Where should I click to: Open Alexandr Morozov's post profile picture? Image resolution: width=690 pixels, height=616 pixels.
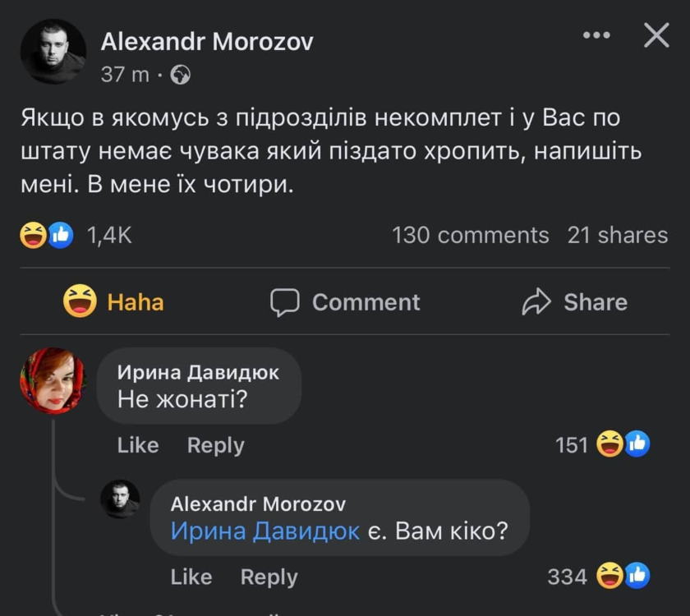[53, 51]
